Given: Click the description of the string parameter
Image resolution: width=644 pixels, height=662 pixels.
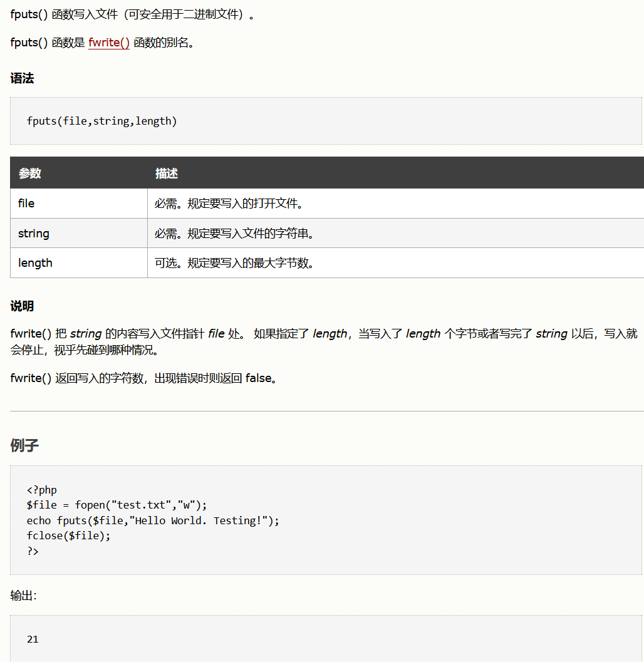Looking at the screenshot, I should click(x=234, y=234).
